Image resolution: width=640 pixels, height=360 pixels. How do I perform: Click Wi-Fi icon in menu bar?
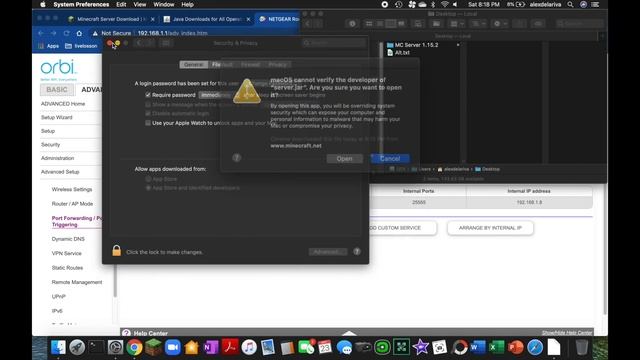[444, 4]
